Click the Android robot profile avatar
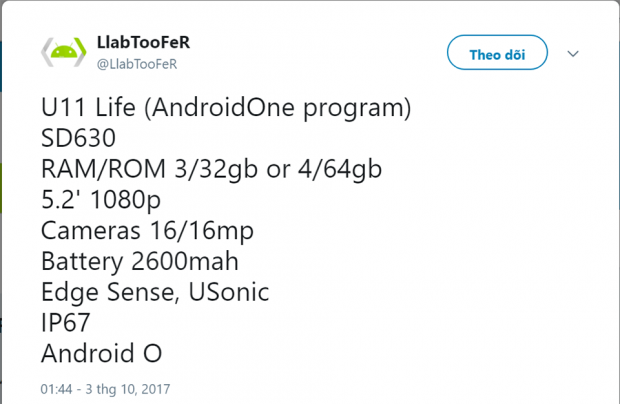 (63, 53)
